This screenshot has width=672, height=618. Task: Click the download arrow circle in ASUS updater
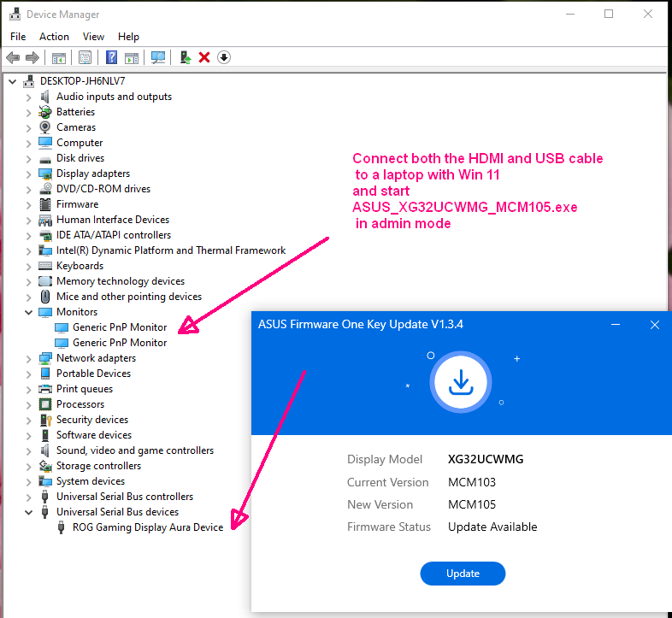point(461,382)
